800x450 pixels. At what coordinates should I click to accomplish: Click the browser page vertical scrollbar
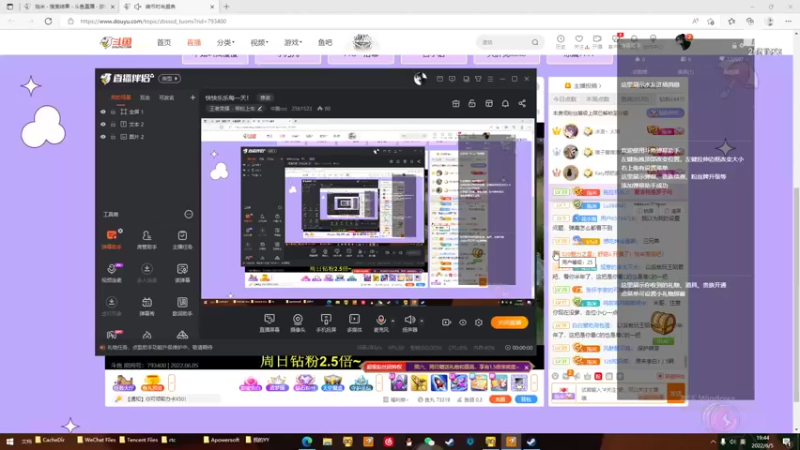(x=796, y=296)
